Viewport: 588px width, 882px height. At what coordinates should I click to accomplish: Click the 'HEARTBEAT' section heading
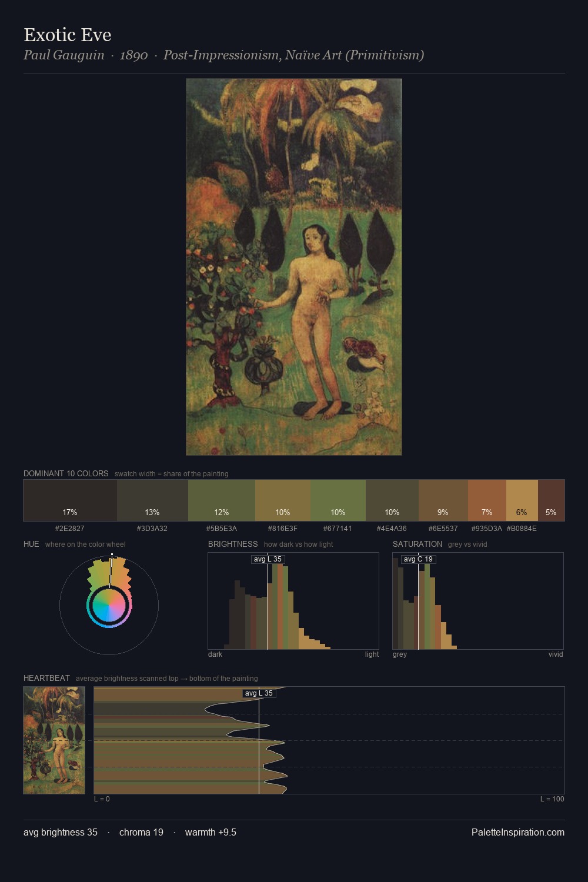pos(46,678)
